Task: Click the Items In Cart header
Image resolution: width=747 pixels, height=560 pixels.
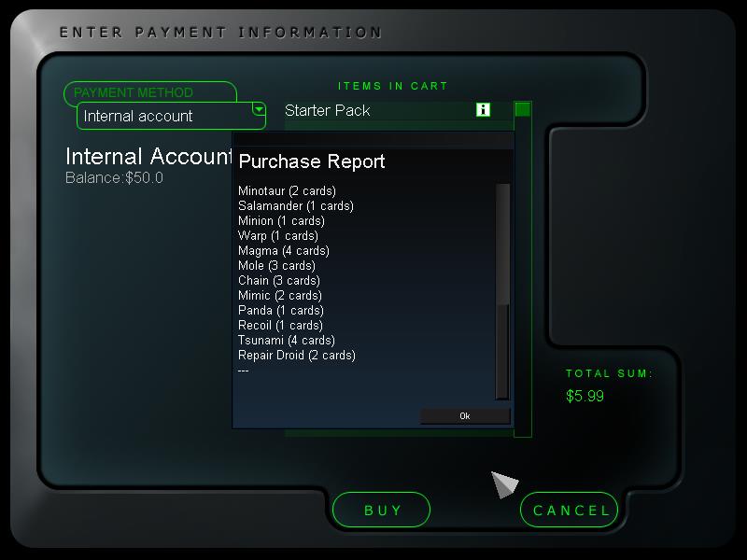Action: (x=392, y=86)
